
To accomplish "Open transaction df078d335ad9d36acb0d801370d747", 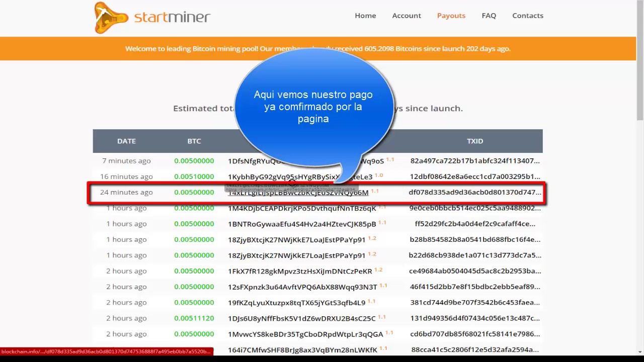I will 475,192.
